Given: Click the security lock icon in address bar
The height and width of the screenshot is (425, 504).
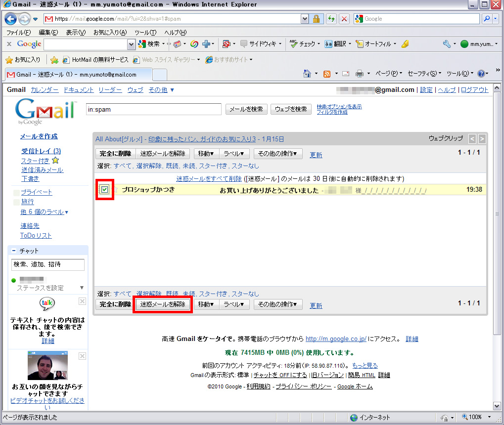Looking at the screenshot, I should (316, 19).
